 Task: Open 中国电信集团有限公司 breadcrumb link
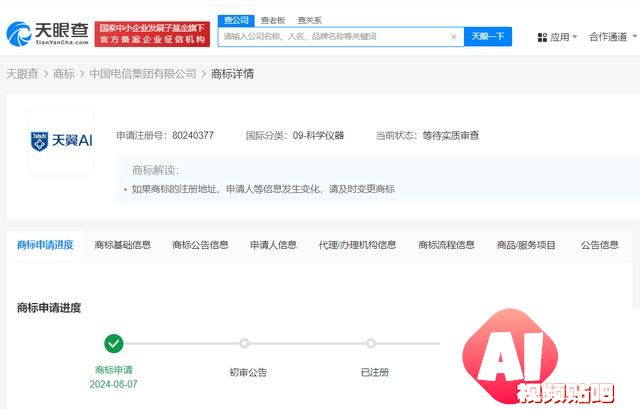coord(143,74)
